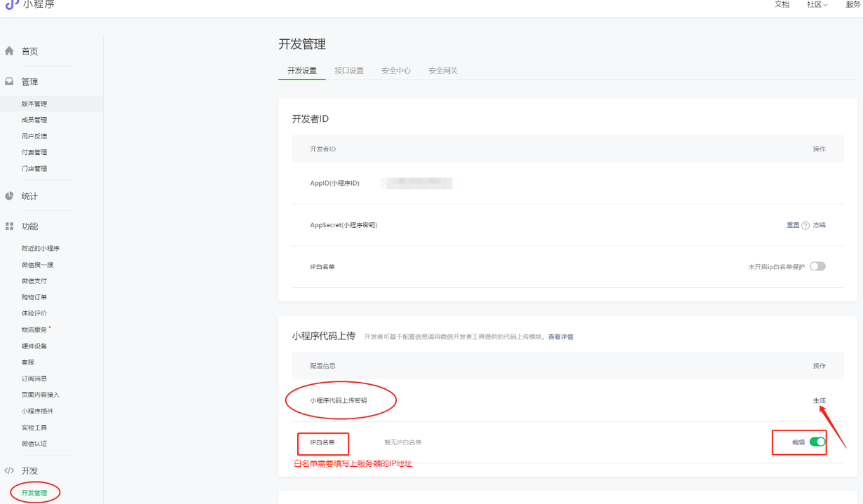
Task: Switch to the 接口设置 tab
Action: [x=349, y=71]
